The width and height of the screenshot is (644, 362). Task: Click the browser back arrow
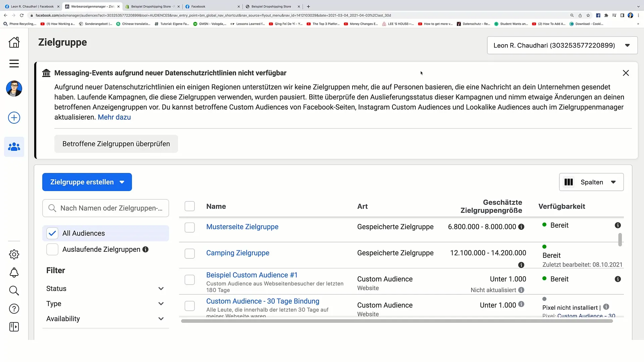tap(5, 15)
